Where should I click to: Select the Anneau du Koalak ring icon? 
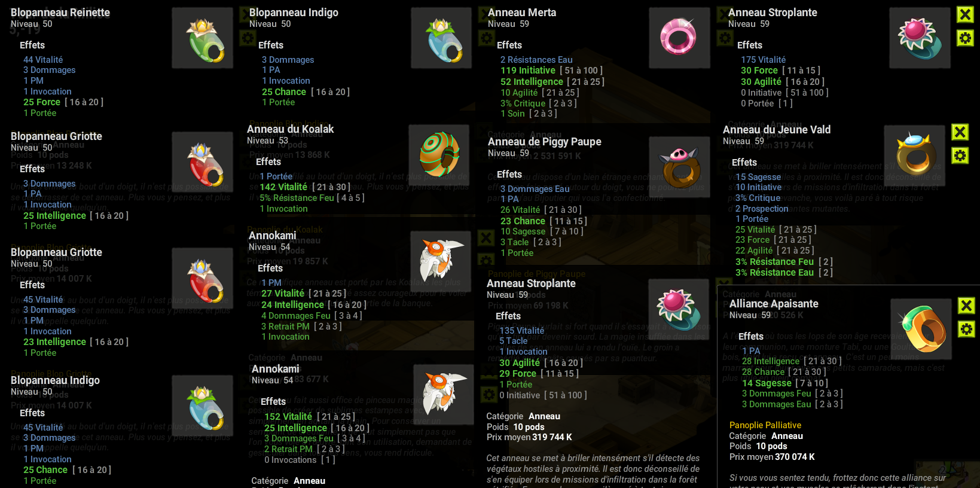439,155
